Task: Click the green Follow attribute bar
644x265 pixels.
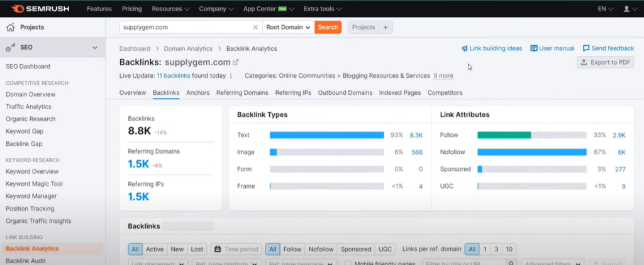Action: pyautogui.click(x=504, y=135)
